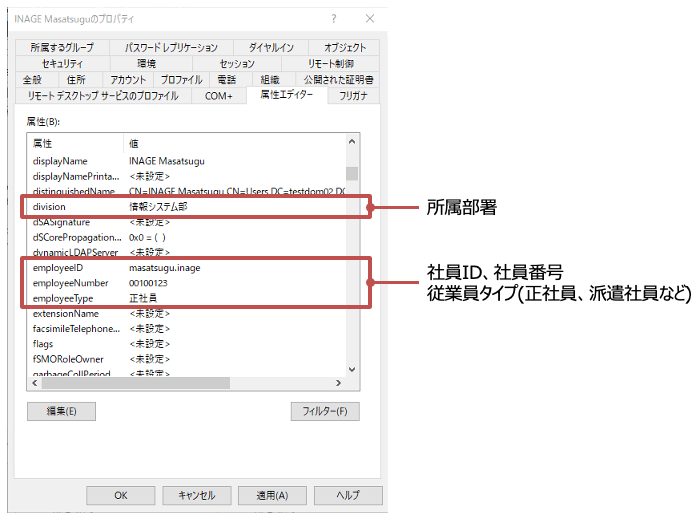Screen dimensions: 700x520
Task: Confirm with the OK button
Action: coord(121,495)
